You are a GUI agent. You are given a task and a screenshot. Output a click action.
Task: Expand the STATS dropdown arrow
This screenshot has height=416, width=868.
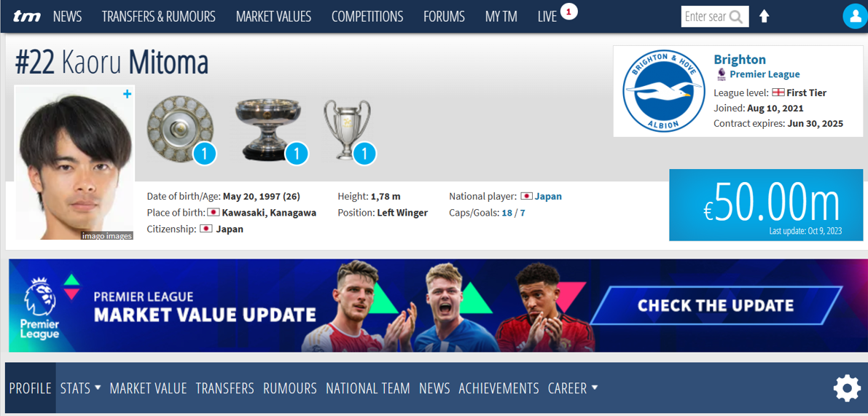point(98,388)
